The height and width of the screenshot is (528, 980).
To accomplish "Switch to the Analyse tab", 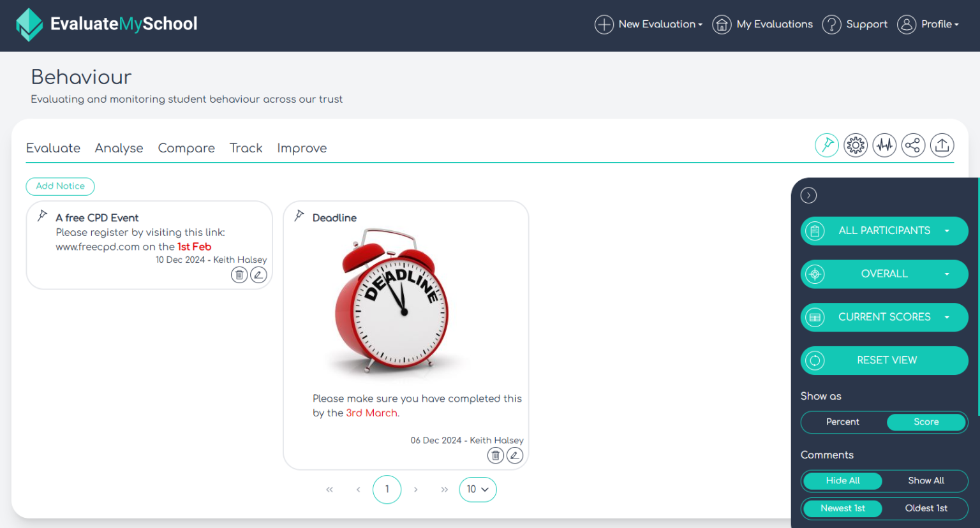I will coord(119,148).
